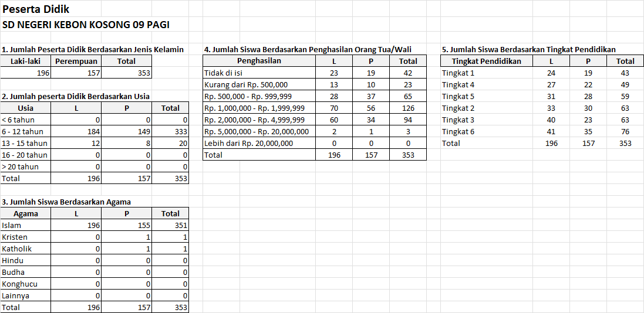Select the 'Konghucu' row label
644x313 pixels.
pyautogui.click(x=25, y=284)
